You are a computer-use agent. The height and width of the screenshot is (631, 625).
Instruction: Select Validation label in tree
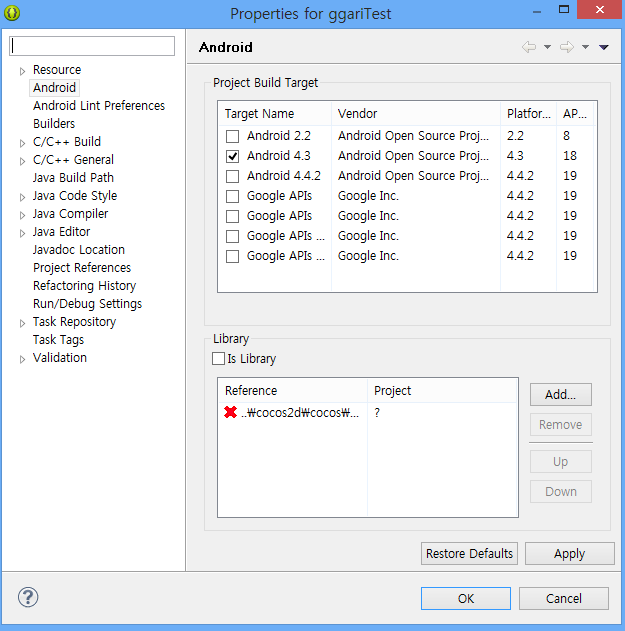[60, 358]
